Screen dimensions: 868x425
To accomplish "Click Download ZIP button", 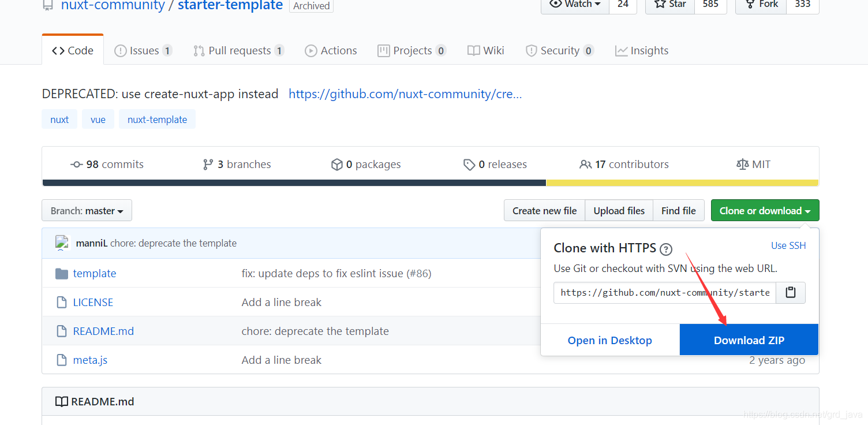I will coord(749,340).
